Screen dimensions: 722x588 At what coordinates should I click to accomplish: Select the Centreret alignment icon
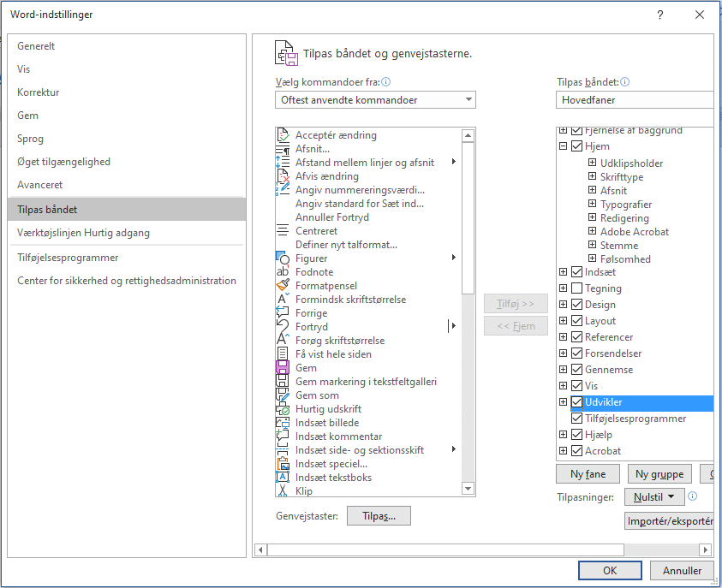click(283, 231)
